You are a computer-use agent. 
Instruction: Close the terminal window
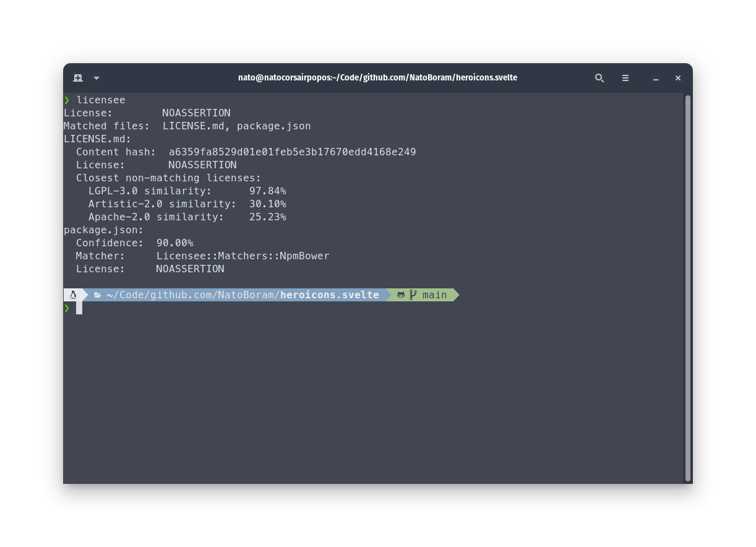click(x=678, y=78)
